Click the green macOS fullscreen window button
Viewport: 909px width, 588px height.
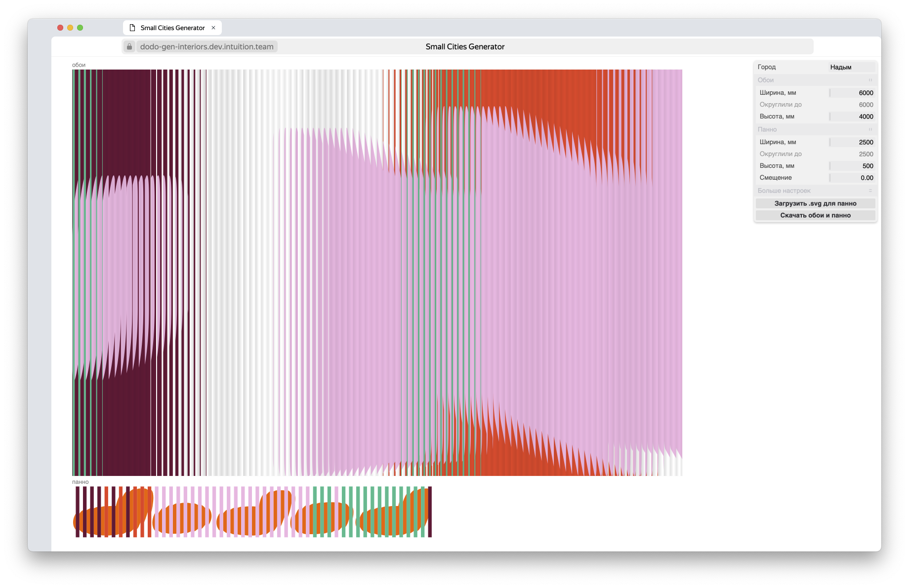(80, 28)
